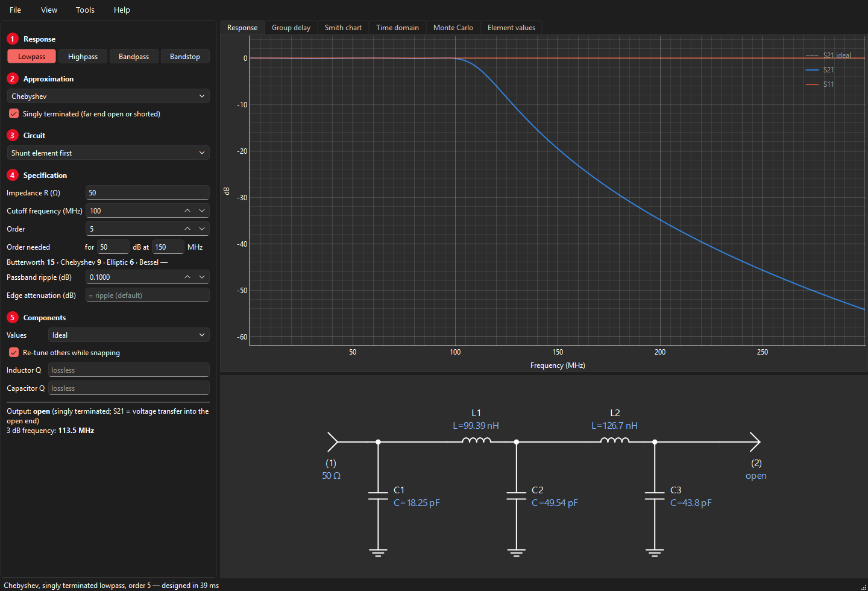The image size is (868, 591).
Task: Click the C3 capacitor symbol in the schematic
Action: [x=655, y=496]
